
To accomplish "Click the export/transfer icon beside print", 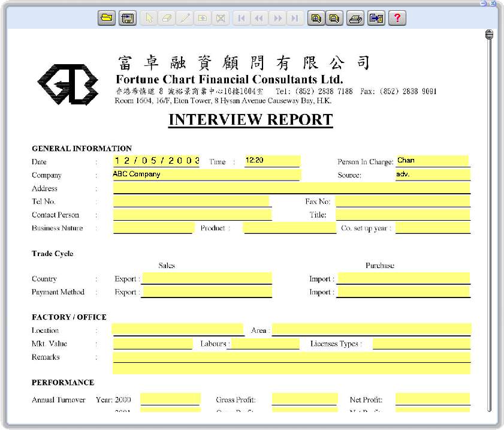I will pyautogui.click(x=376, y=18).
